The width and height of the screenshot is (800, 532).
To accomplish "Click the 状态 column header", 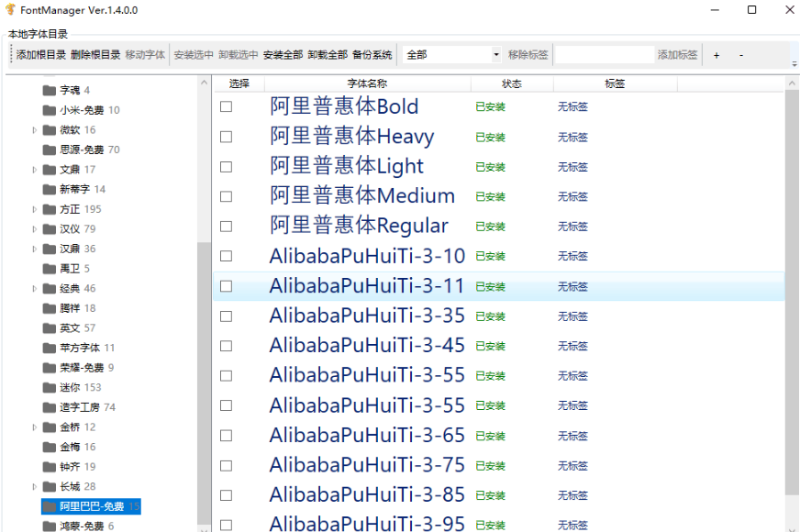I will click(x=512, y=83).
